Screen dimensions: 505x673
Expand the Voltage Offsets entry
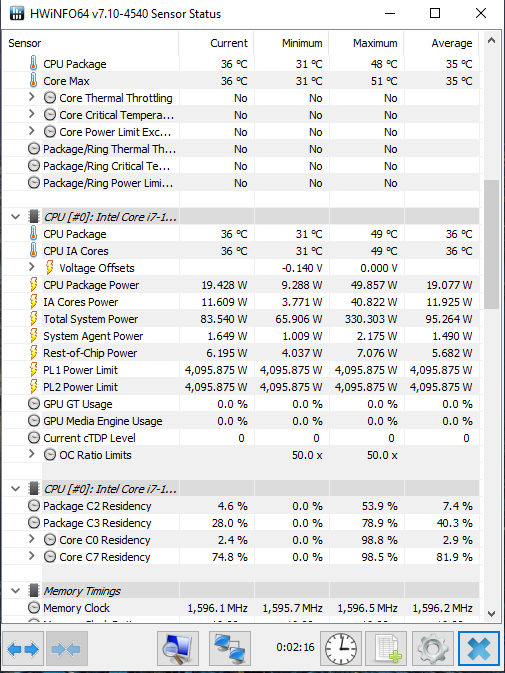pos(31,267)
